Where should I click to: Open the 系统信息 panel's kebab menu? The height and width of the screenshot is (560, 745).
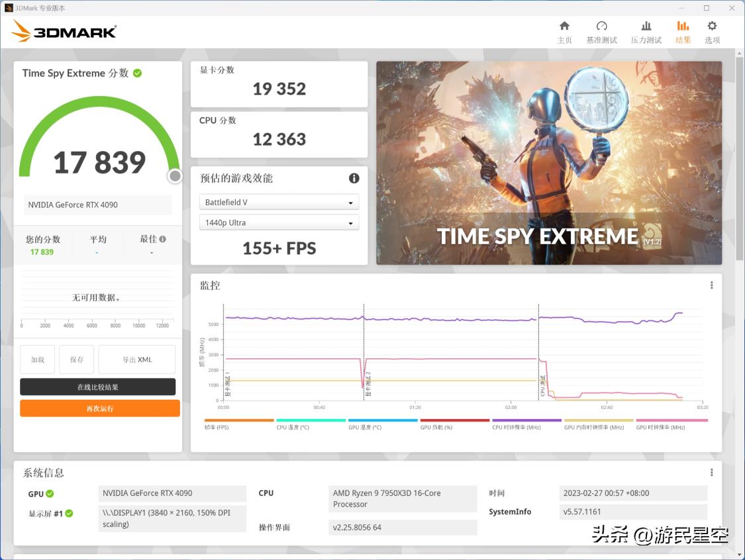711,471
